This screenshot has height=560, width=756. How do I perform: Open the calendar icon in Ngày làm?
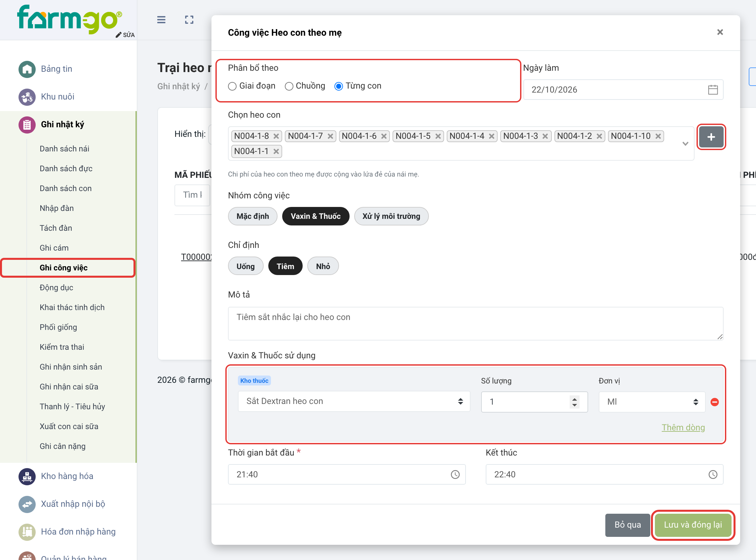[x=713, y=90]
